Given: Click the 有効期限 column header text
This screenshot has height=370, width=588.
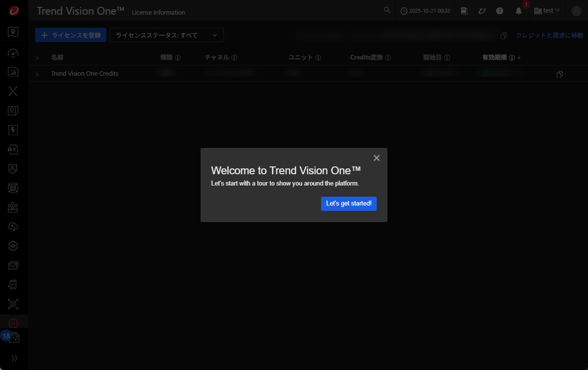Looking at the screenshot, I should click(494, 58).
